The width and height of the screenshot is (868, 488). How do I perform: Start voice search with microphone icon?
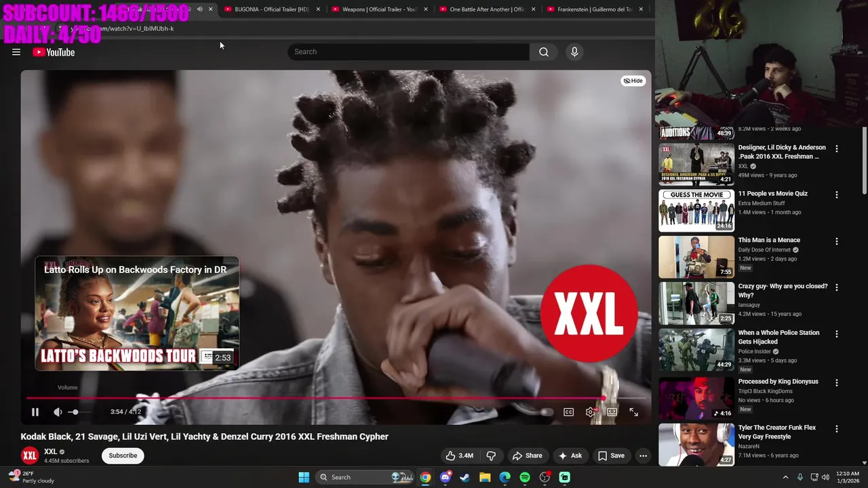[x=574, y=52]
